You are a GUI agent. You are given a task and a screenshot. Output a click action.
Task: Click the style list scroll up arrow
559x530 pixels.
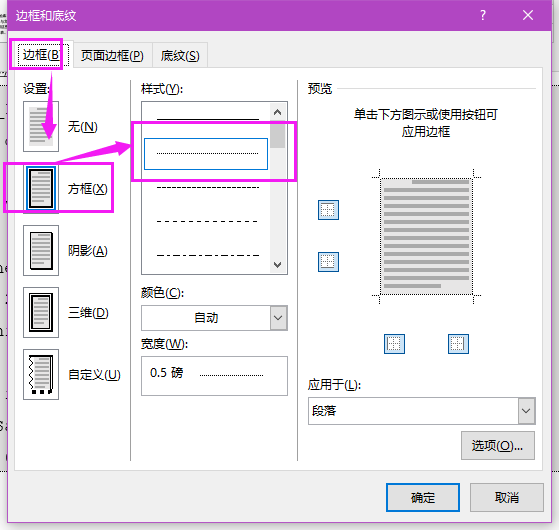tap(278, 112)
